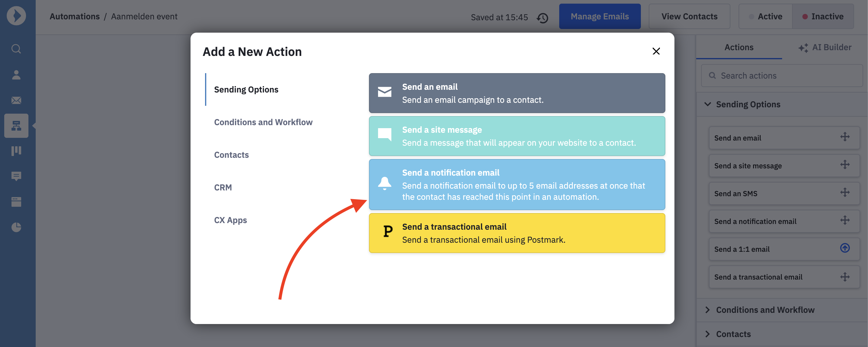This screenshot has width=868, height=347.
Task: Open Deals pipeline icon in sidebar
Action: (x=16, y=151)
